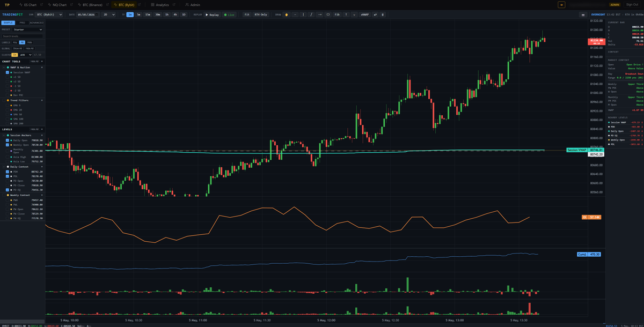
Task: Enable the EMA 9 trend filter
Action: pyautogui.click(x=8, y=105)
